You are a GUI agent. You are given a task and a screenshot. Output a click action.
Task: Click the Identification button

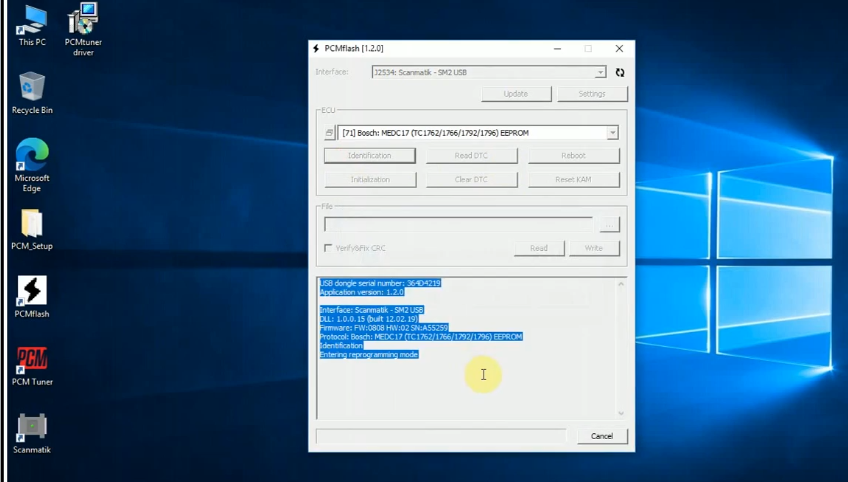(x=370, y=156)
